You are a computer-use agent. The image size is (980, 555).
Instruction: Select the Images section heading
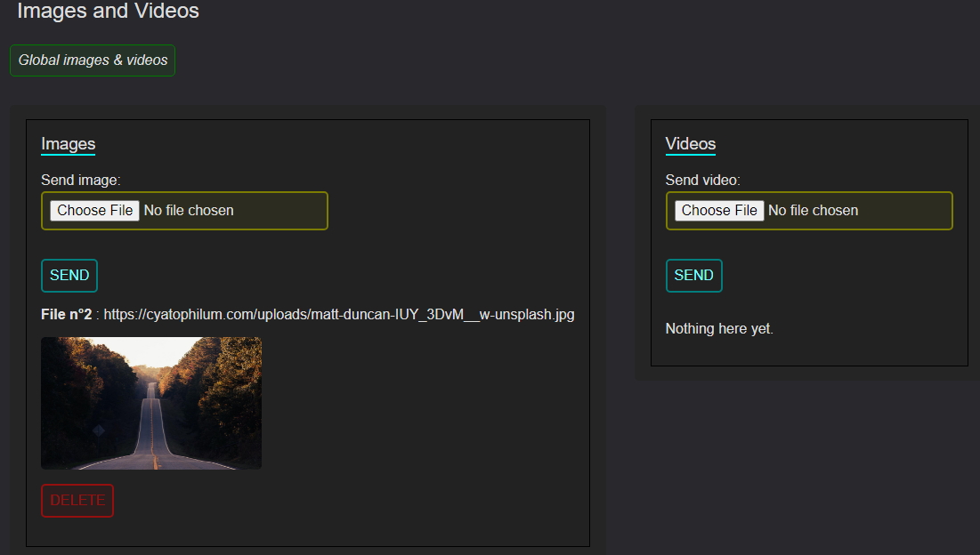click(68, 144)
